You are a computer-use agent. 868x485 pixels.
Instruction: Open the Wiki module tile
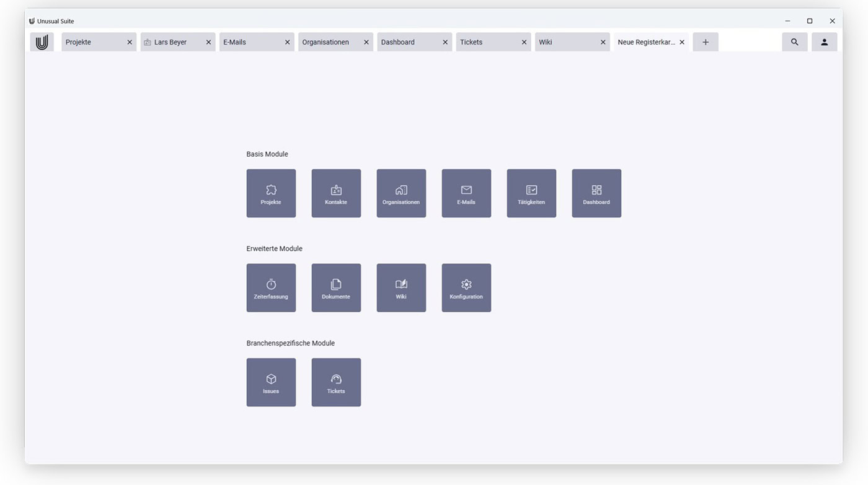click(401, 288)
